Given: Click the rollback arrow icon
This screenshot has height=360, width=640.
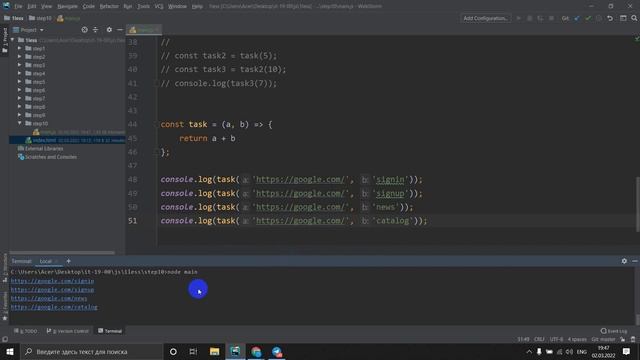Looking at the screenshot, I should tap(610, 18).
